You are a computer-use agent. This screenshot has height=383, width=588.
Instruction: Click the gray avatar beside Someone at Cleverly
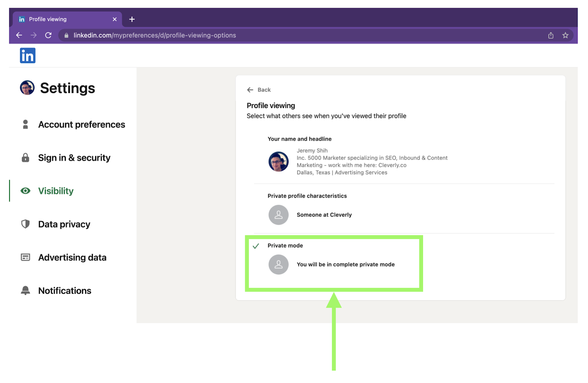click(x=279, y=215)
